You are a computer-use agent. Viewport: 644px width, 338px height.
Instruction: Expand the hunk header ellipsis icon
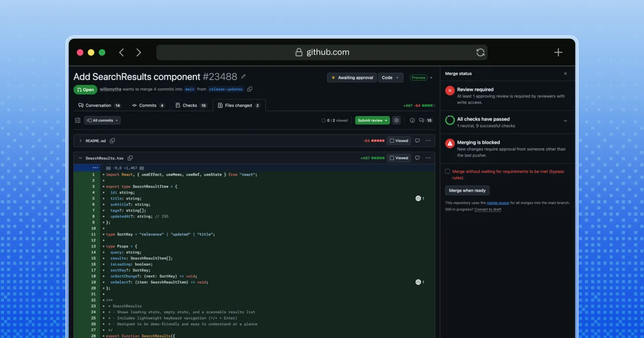(x=95, y=167)
